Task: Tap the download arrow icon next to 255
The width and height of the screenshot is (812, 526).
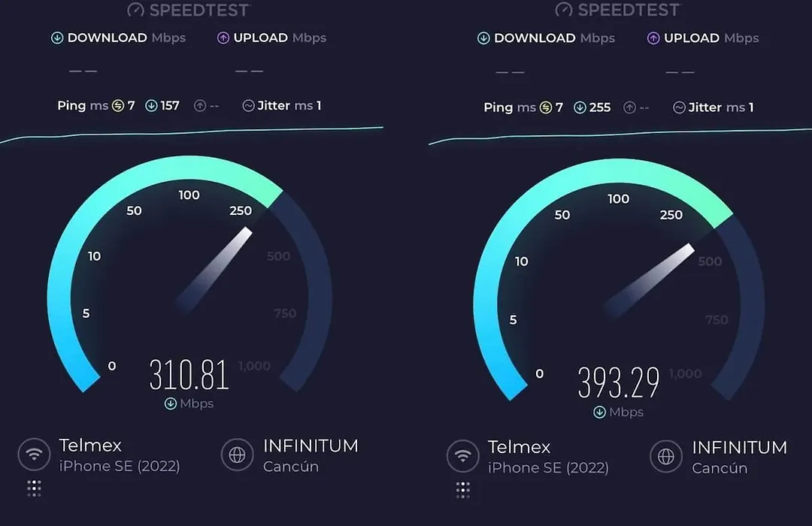Action: (x=580, y=107)
